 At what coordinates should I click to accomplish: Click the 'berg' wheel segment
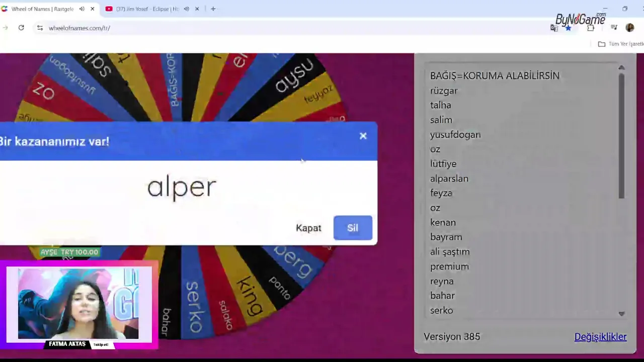click(293, 261)
